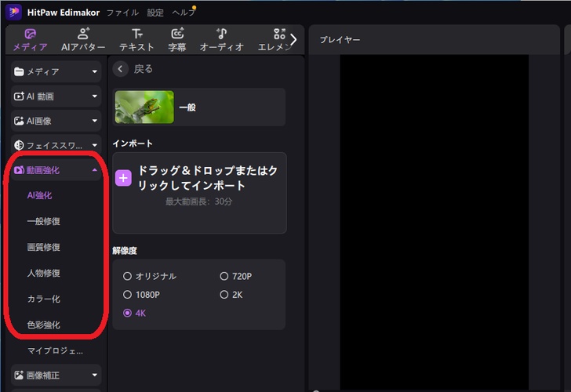This screenshot has height=392, width=571.
Task: Select 人物修復 in sidebar
Action: [x=44, y=273]
